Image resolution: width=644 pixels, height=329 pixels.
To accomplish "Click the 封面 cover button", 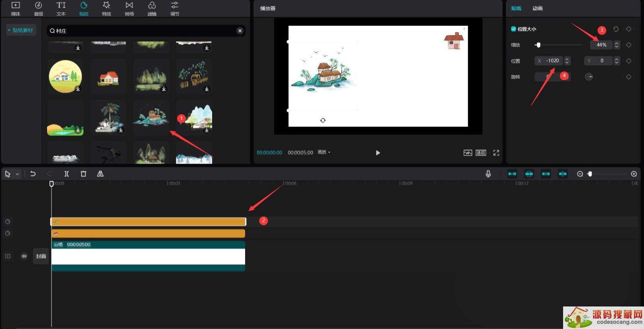I will tap(41, 256).
